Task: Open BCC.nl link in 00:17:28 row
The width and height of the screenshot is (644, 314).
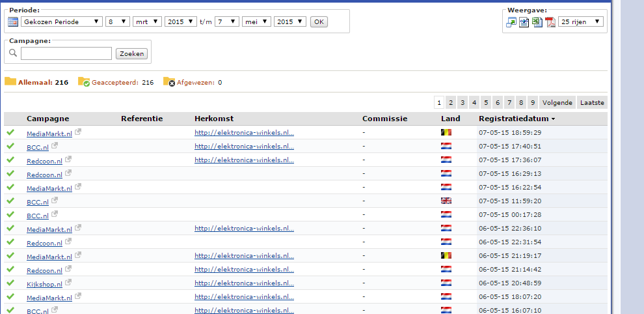Action: click(38, 216)
